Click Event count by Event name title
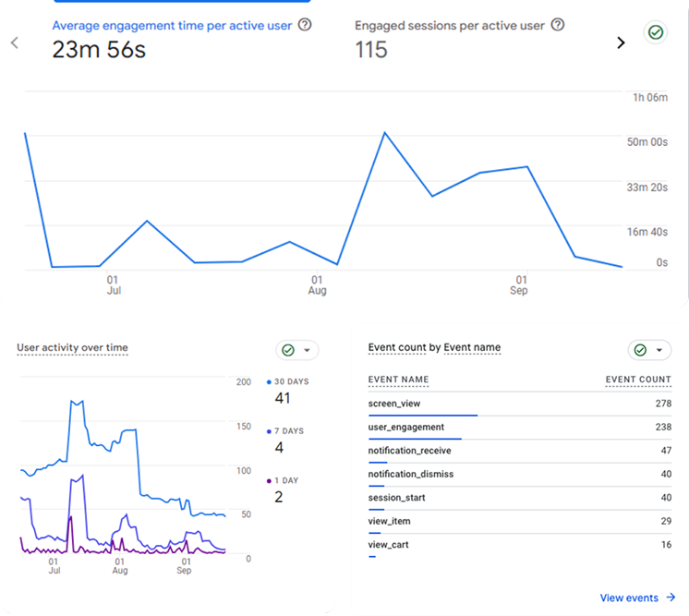The width and height of the screenshot is (689, 616). coord(434,348)
